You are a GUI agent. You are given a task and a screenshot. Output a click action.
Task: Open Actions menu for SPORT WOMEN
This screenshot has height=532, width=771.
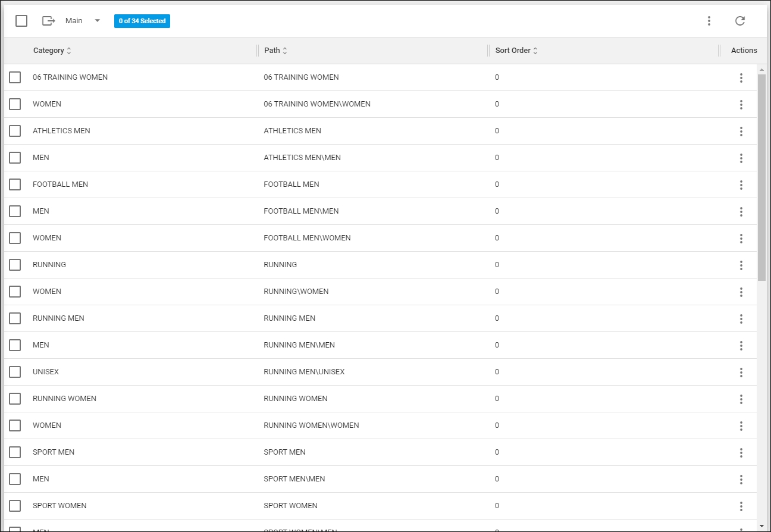[x=741, y=506]
